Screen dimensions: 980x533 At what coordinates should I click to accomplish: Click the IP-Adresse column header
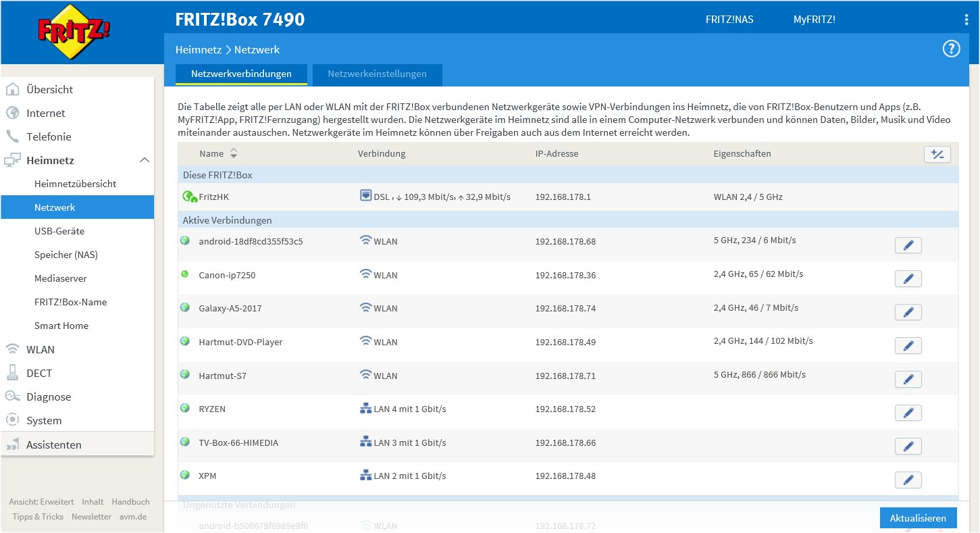(557, 153)
